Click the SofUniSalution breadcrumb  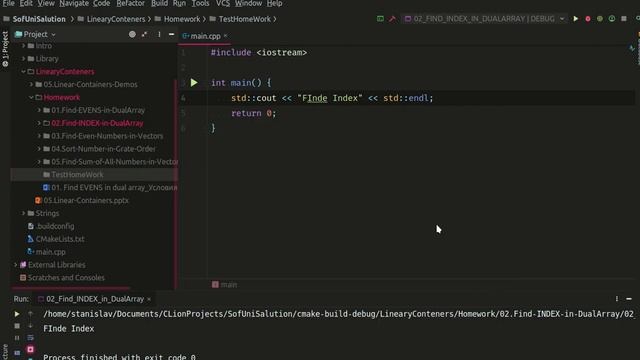39,19
